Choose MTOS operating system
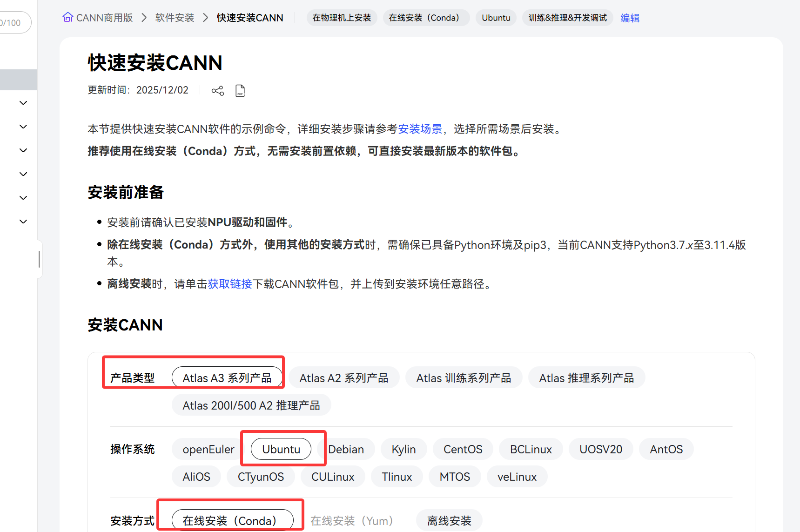The image size is (800, 532). tap(455, 477)
